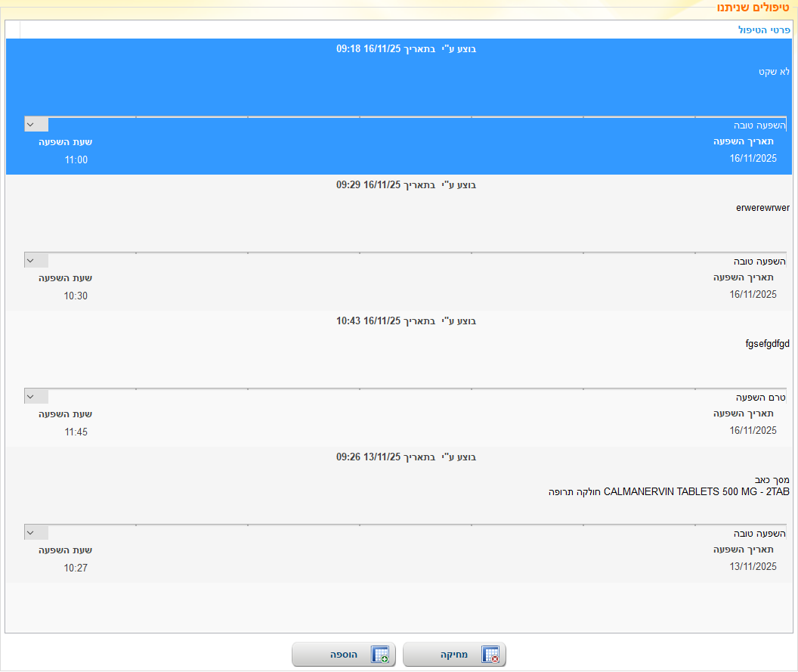Screen dimensions: 798x672
Task: Select the effect time value 11:45
Action: (76, 432)
